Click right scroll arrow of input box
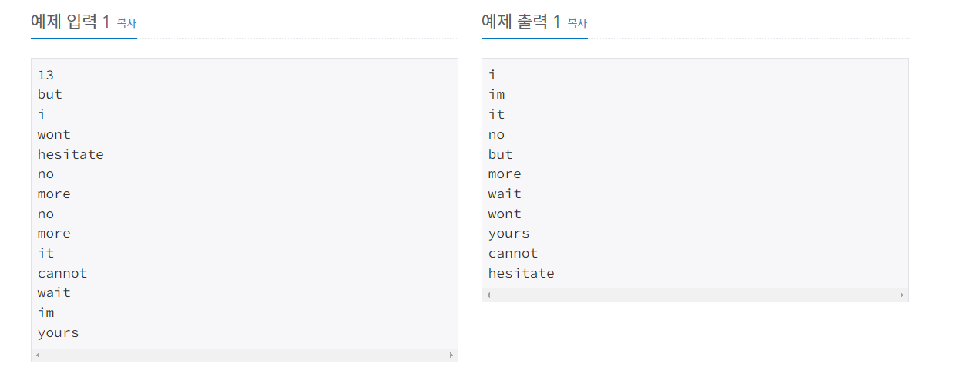 pyautogui.click(x=451, y=356)
